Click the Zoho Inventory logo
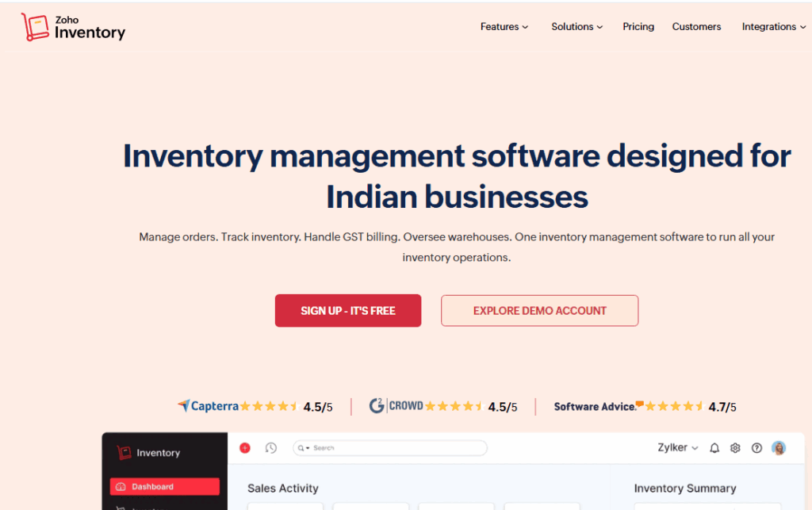This screenshot has width=812, height=510. click(x=73, y=27)
